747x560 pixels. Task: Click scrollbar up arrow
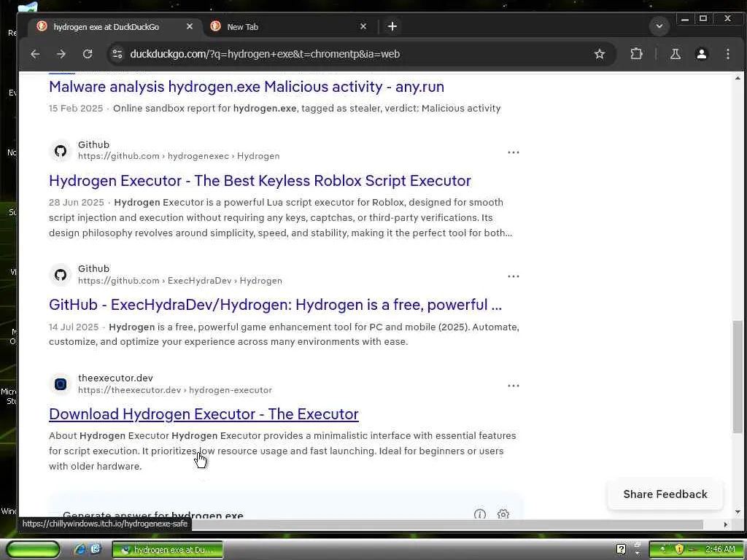tap(738, 78)
